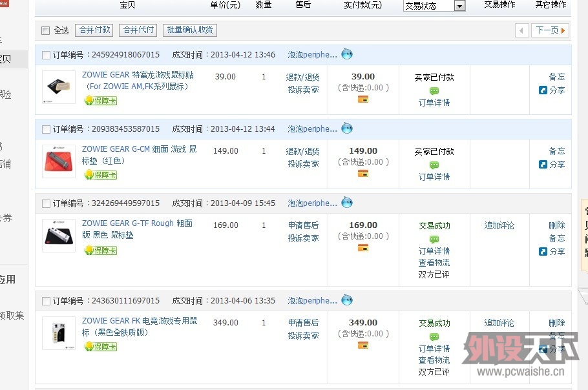Select checkbox for order 324269449597015
The width and height of the screenshot is (588, 390).
tap(46, 203)
